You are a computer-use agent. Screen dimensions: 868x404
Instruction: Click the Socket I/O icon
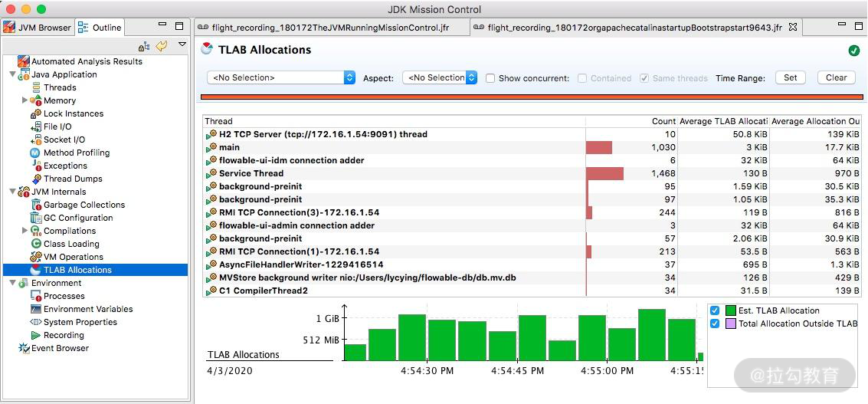coord(36,140)
